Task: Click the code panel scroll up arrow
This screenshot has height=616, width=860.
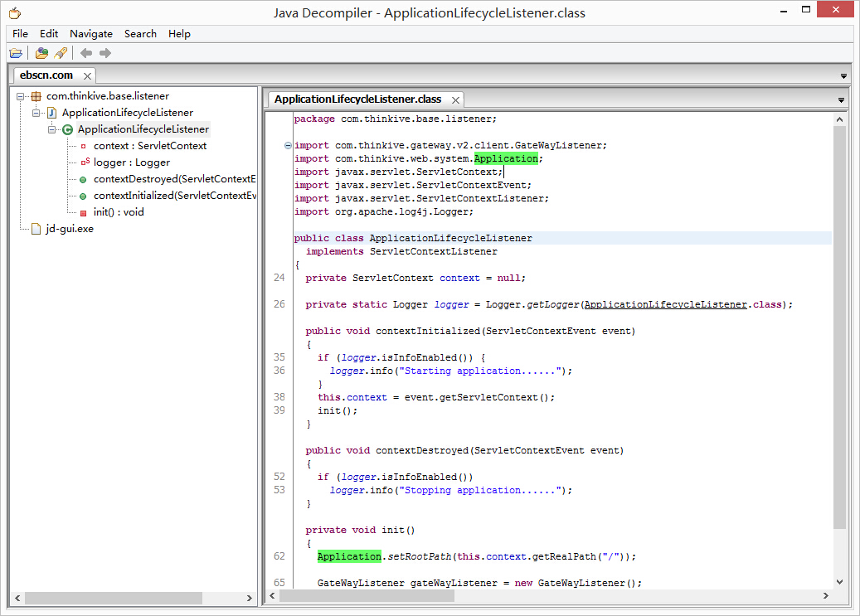Action: coord(839,119)
